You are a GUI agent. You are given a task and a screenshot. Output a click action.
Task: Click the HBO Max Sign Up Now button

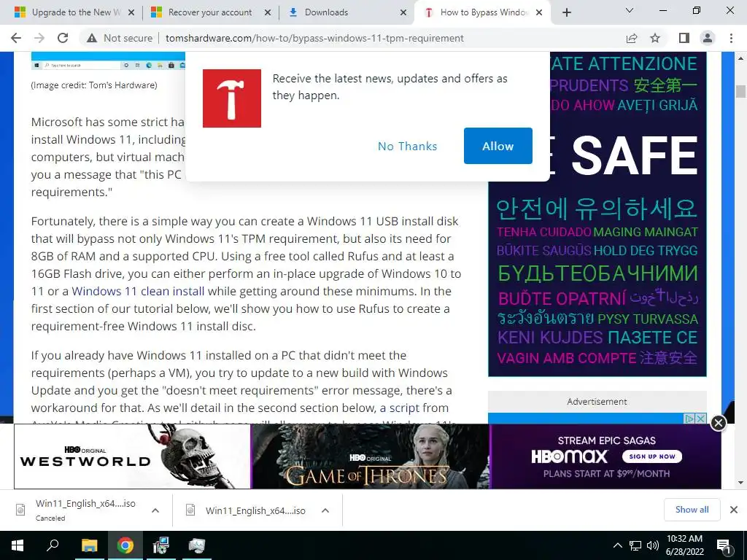651,456
